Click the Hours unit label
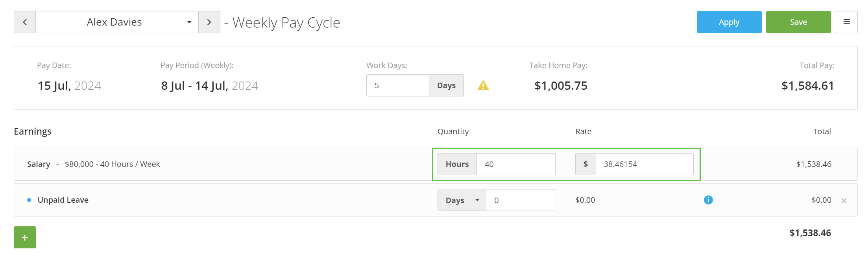This screenshot has height=259, width=868. [457, 164]
